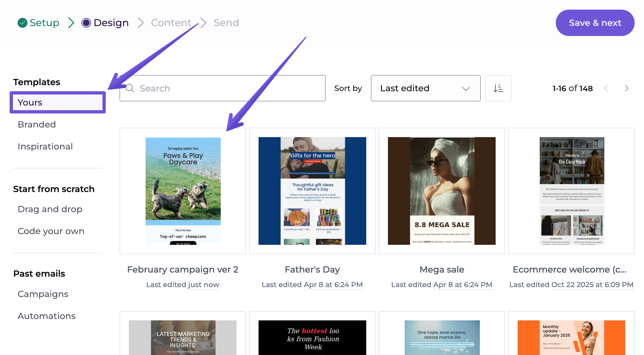644x355 pixels.
Task: Click the green Setup checkmark icon
Action: (x=22, y=23)
